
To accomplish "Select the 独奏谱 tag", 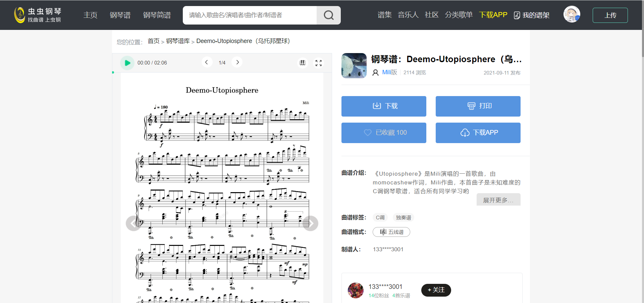I will coord(404,218).
